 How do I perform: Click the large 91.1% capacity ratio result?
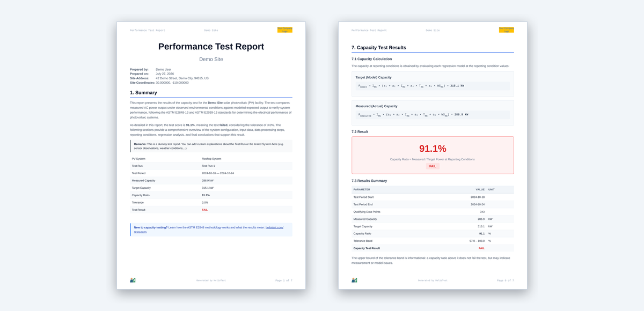(433, 149)
